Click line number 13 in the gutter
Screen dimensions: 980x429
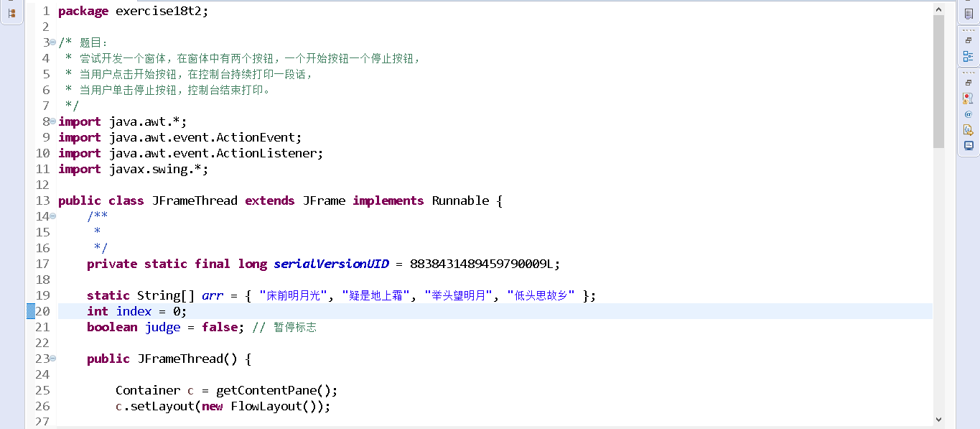(42, 200)
